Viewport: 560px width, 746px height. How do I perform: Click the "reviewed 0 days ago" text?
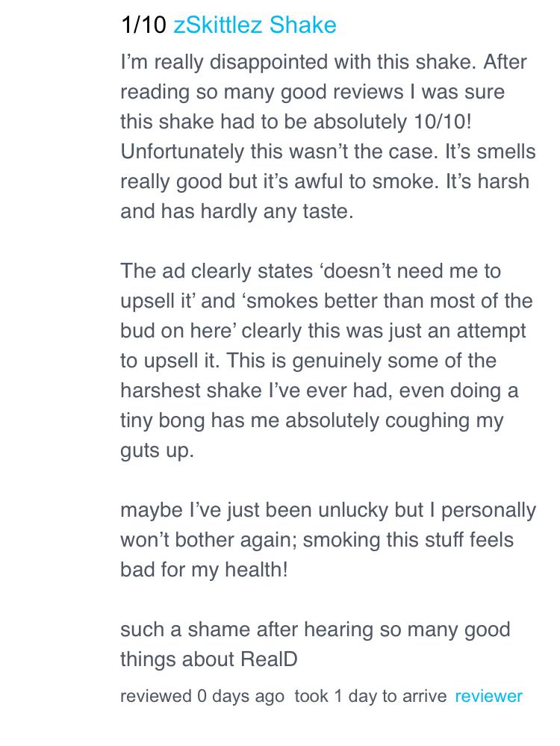tap(202, 696)
